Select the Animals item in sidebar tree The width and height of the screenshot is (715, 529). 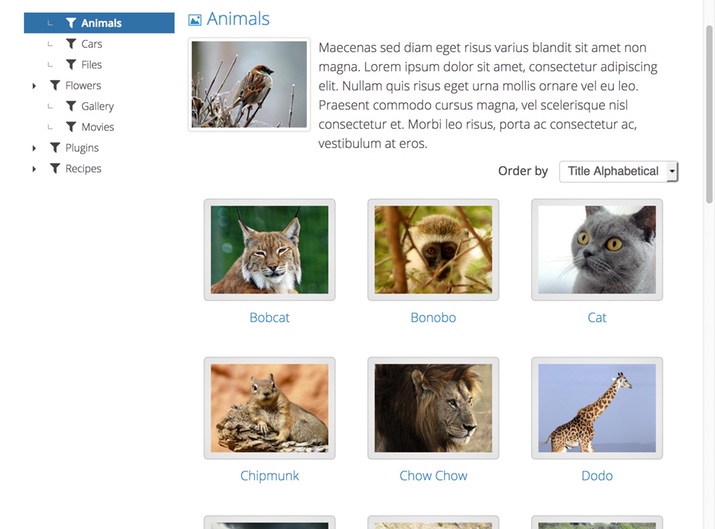[99, 23]
